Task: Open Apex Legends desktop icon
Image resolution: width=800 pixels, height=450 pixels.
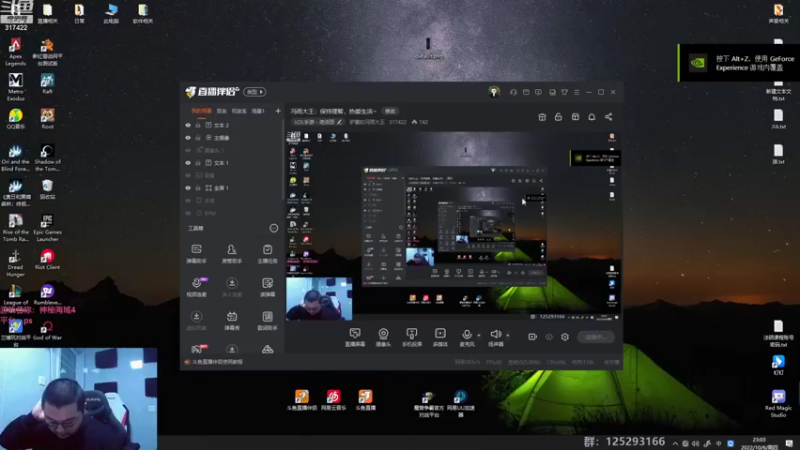Action: pyautogui.click(x=15, y=52)
